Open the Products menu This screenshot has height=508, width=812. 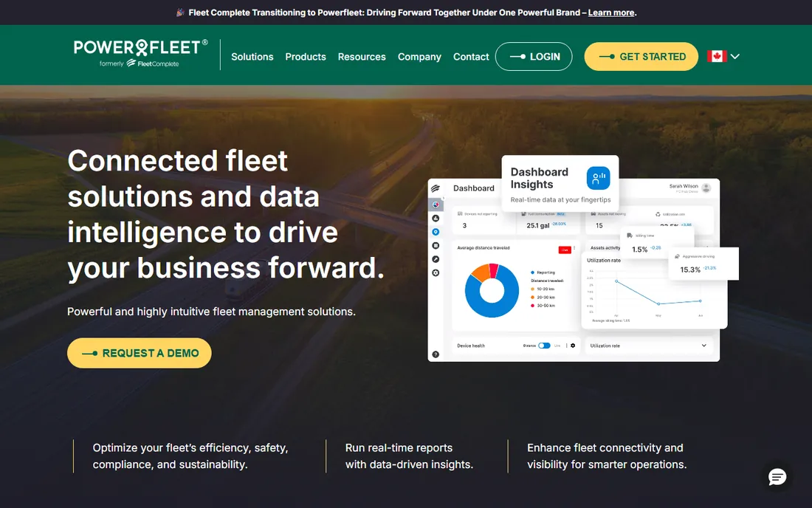(x=306, y=56)
